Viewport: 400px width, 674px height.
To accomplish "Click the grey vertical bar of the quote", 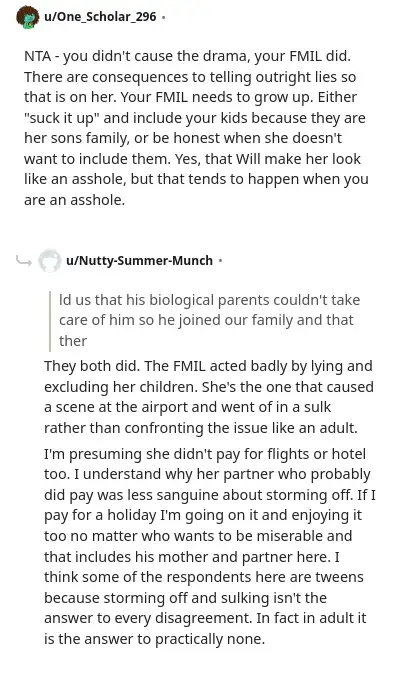I will (50, 321).
